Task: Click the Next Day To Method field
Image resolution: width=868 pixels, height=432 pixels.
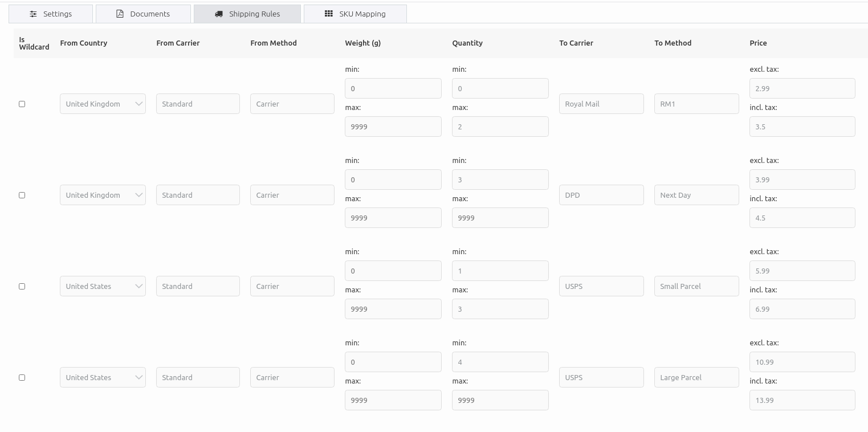Action: pyautogui.click(x=696, y=195)
